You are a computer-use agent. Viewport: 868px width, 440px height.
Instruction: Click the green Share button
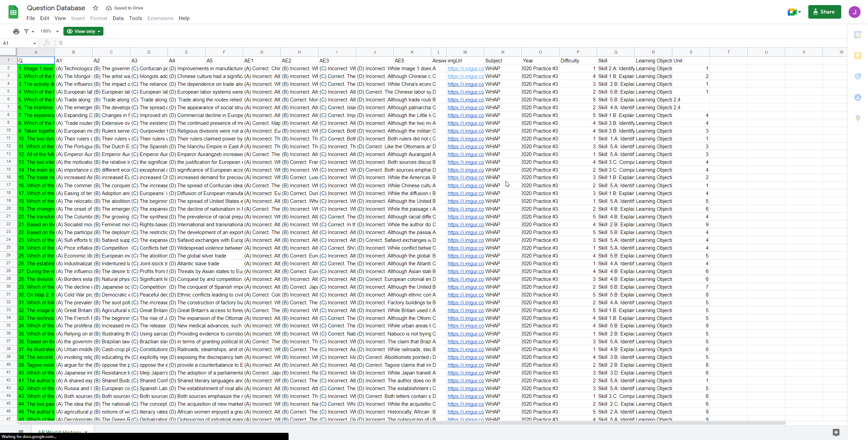824,12
